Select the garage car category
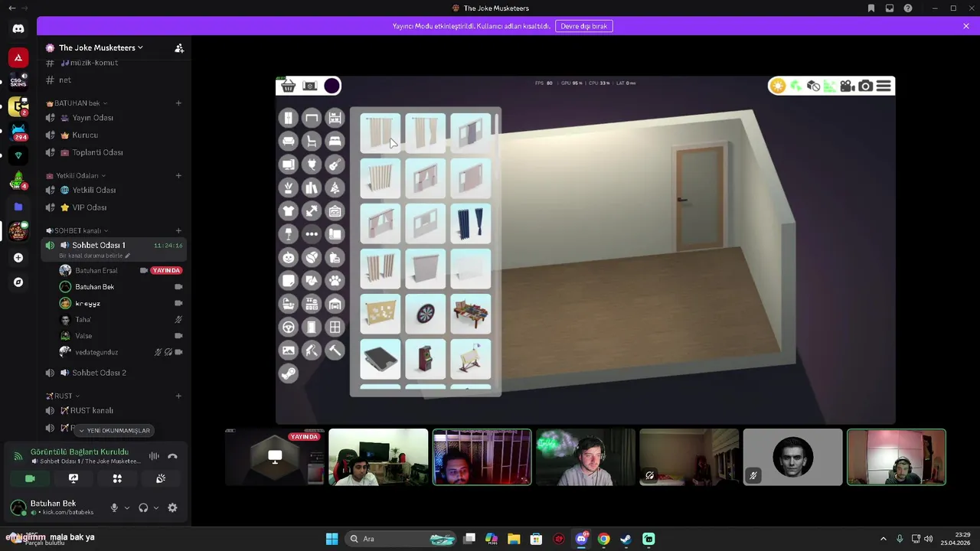Image resolution: width=980 pixels, height=551 pixels. point(335,305)
